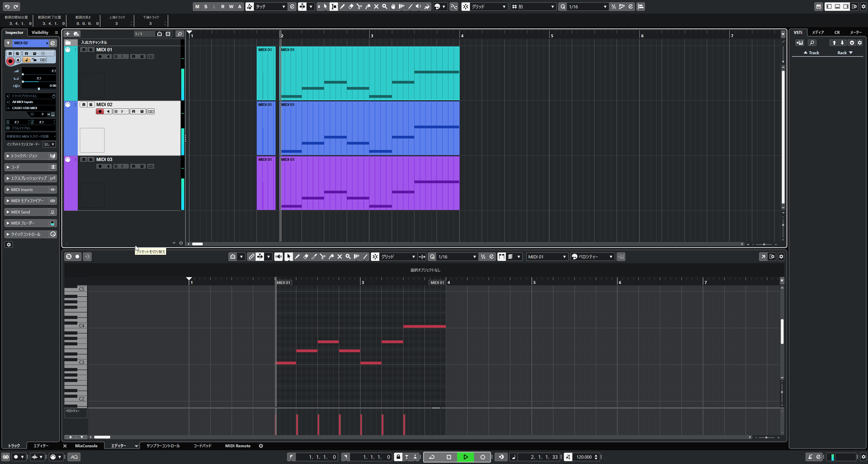Click the Add VST instrument icon in VSTi panel
Screen dimensions: 868x464
pos(800,43)
